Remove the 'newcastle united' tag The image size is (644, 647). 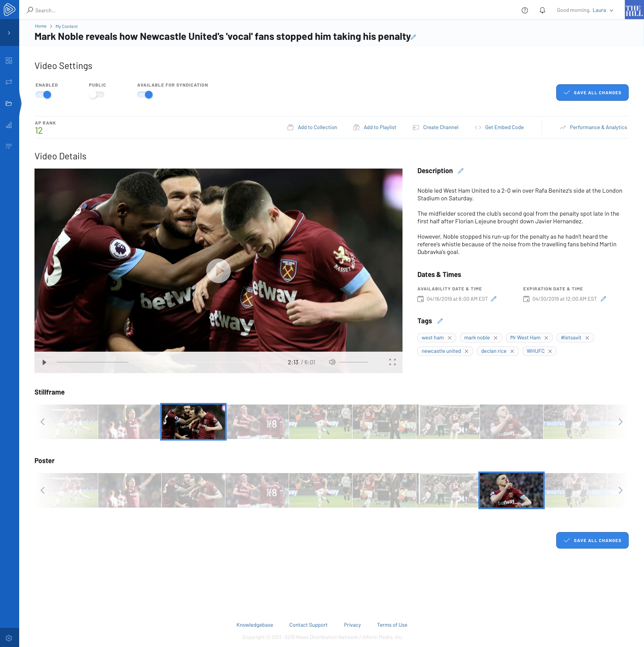tap(467, 351)
